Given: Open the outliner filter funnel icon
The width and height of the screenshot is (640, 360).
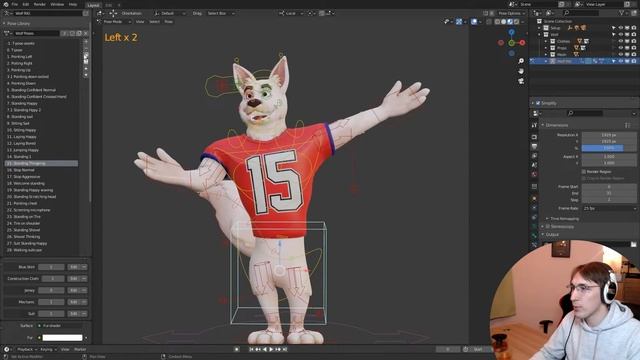Looking at the screenshot, I should [622, 13].
